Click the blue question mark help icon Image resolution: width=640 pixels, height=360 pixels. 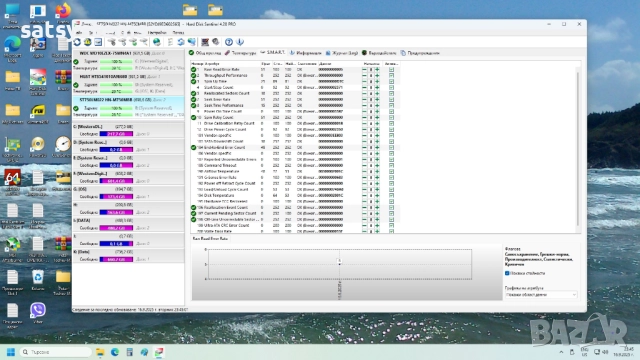coord(229,42)
